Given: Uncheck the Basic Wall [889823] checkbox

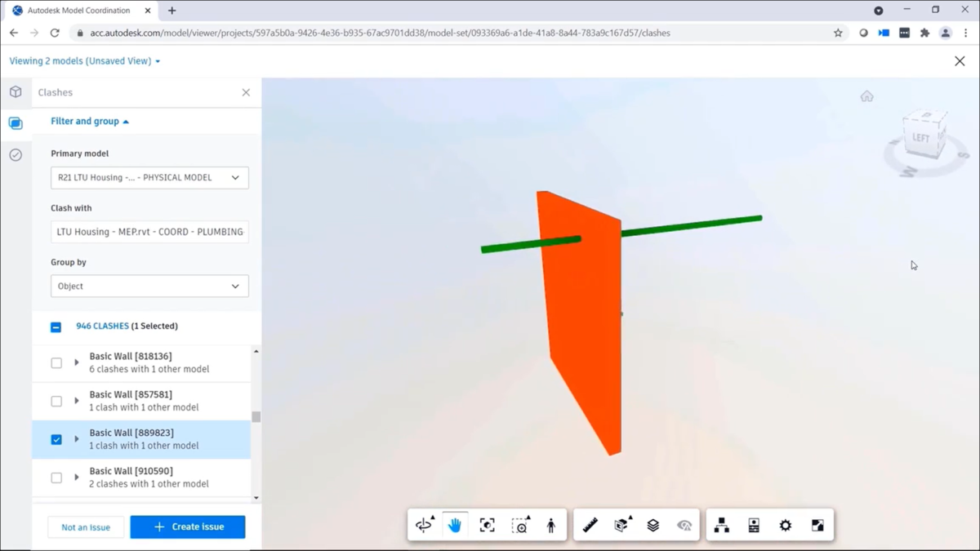Looking at the screenshot, I should tap(56, 440).
